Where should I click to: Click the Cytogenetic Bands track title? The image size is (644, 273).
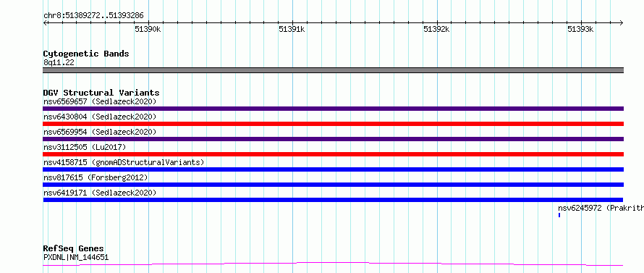[x=86, y=54]
